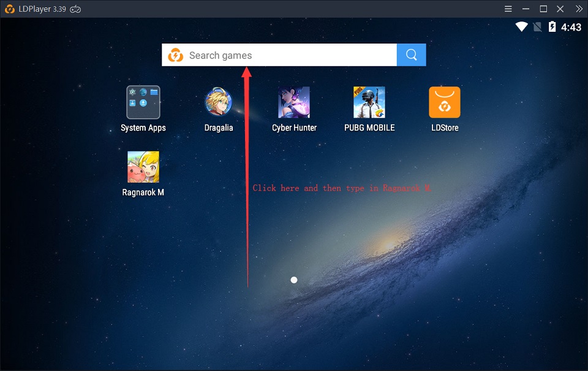Click the Wi-Fi status icon
588x371 pixels.
pyautogui.click(x=521, y=26)
